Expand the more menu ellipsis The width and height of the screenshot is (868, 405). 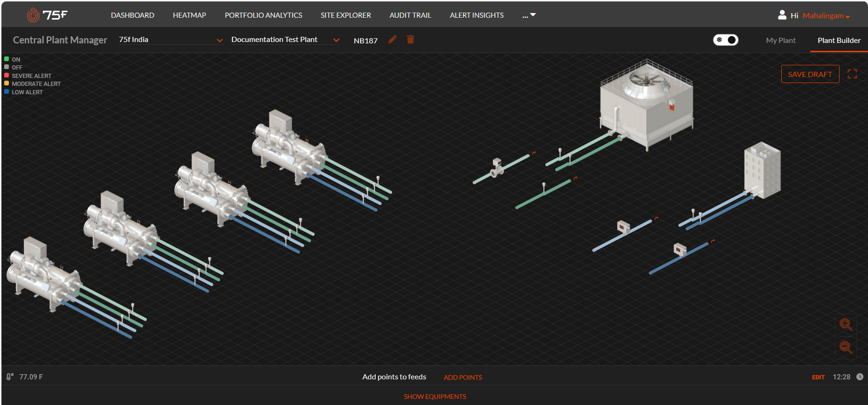coord(529,15)
